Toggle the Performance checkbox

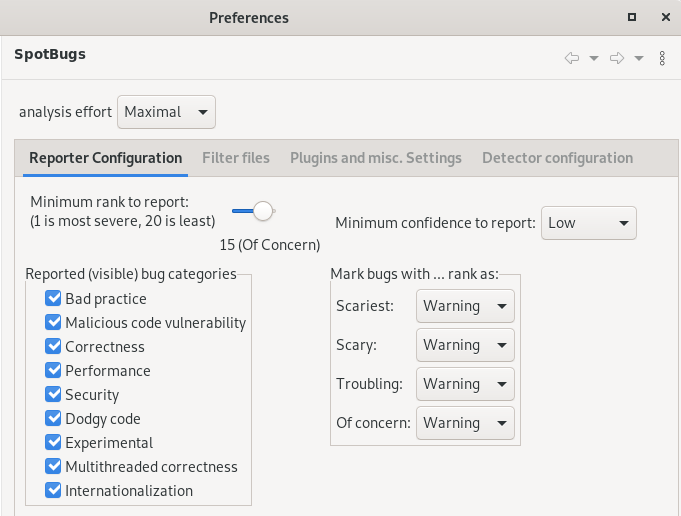click(x=53, y=370)
